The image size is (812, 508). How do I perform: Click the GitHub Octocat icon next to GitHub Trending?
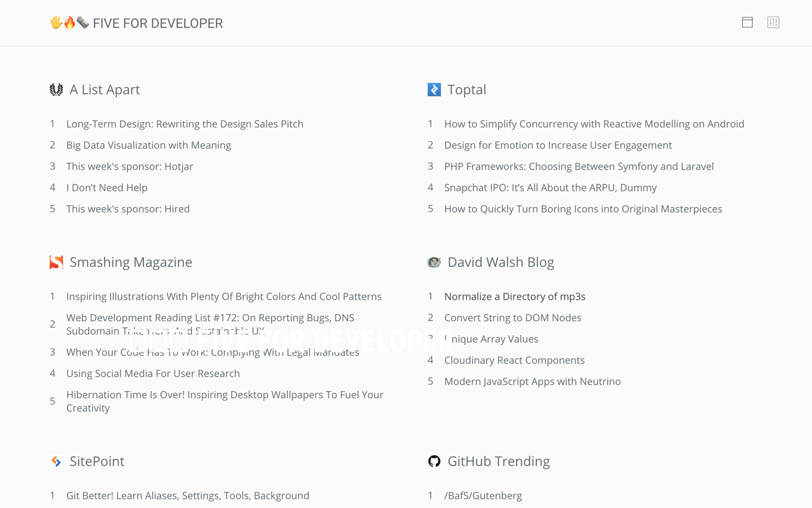tap(434, 461)
